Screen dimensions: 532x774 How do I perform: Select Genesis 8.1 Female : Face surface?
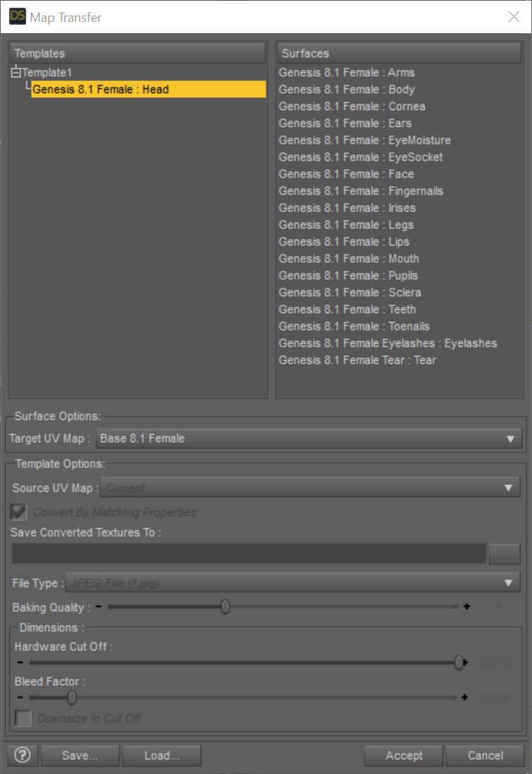[x=346, y=173]
